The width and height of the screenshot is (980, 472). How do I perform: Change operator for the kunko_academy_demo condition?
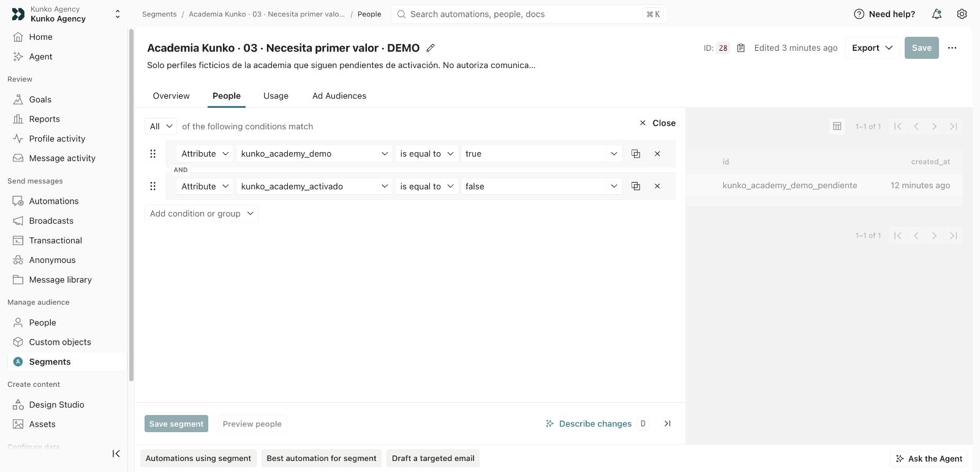[427, 154]
